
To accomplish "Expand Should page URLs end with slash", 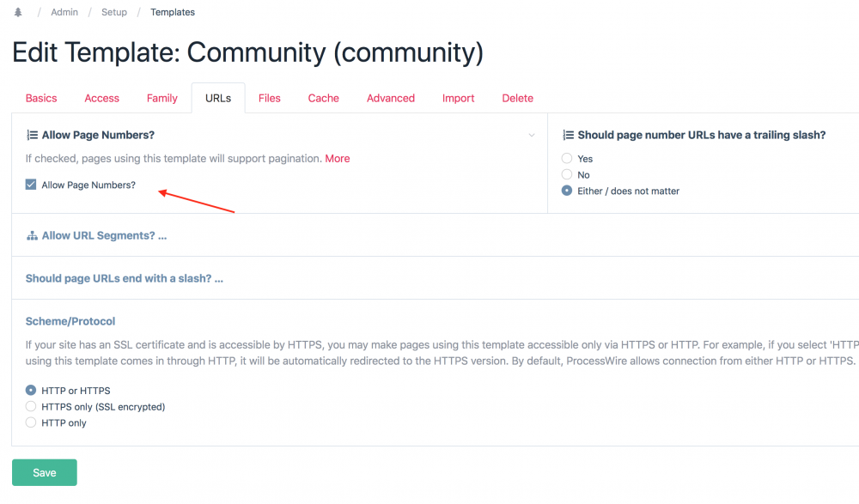I will (124, 279).
